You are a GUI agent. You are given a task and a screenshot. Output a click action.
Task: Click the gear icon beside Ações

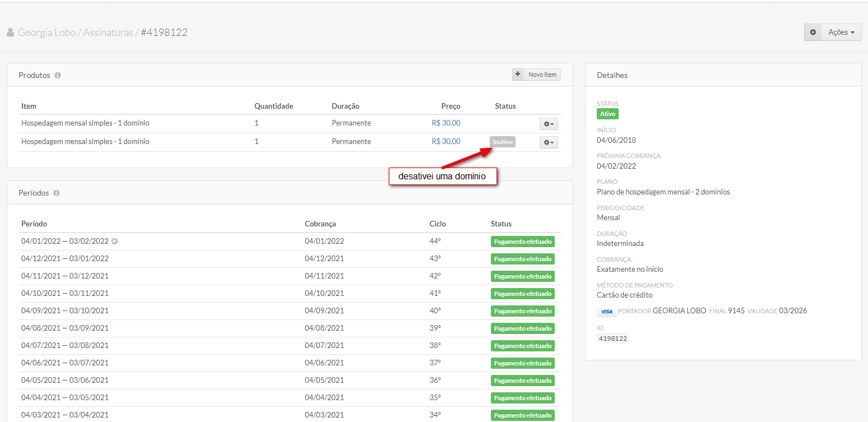(x=813, y=33)
